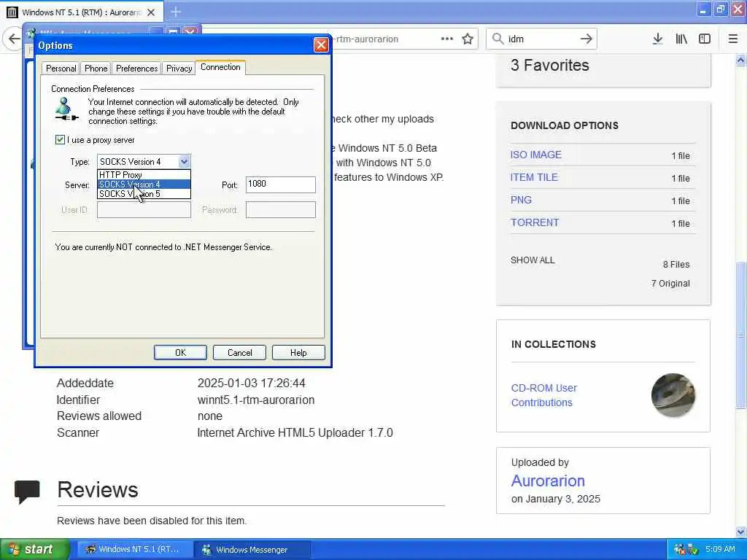Open the Windows start menu
The width and height of the screenshot is (747, 560).
(34, 550)
